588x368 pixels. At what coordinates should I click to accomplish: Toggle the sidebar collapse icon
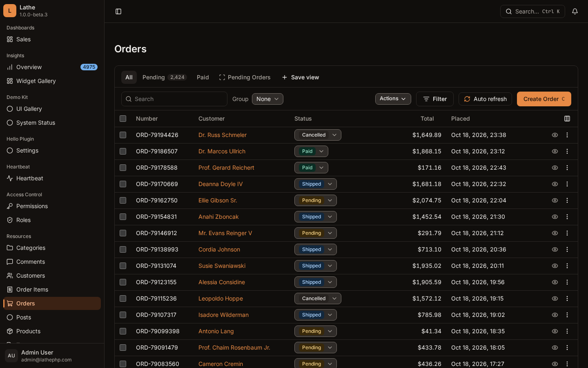point(118,11)
